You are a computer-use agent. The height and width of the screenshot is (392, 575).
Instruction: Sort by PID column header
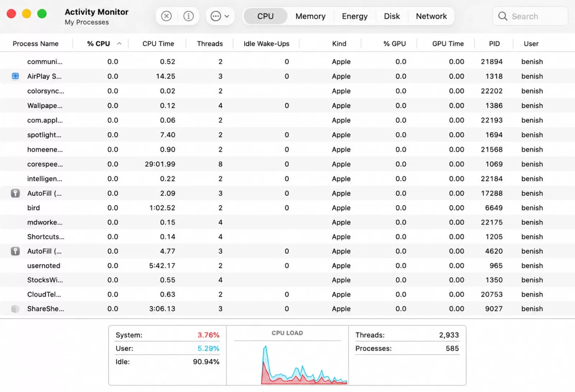pyautogui.click(x=494, y=43)
